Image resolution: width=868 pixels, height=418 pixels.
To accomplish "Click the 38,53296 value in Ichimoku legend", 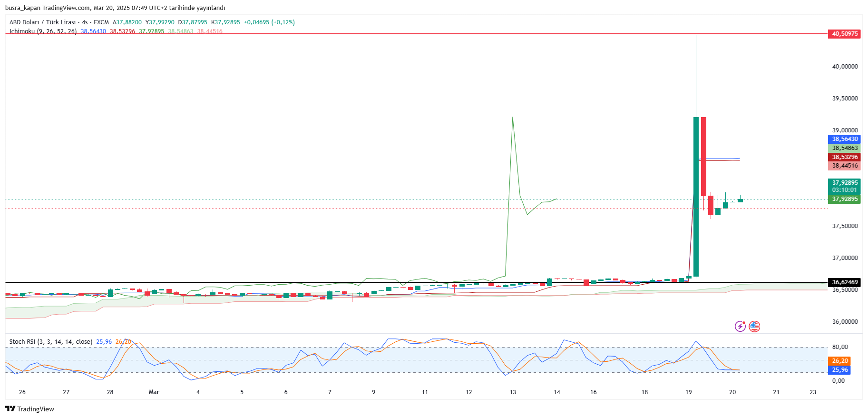I will pos(123,31).
